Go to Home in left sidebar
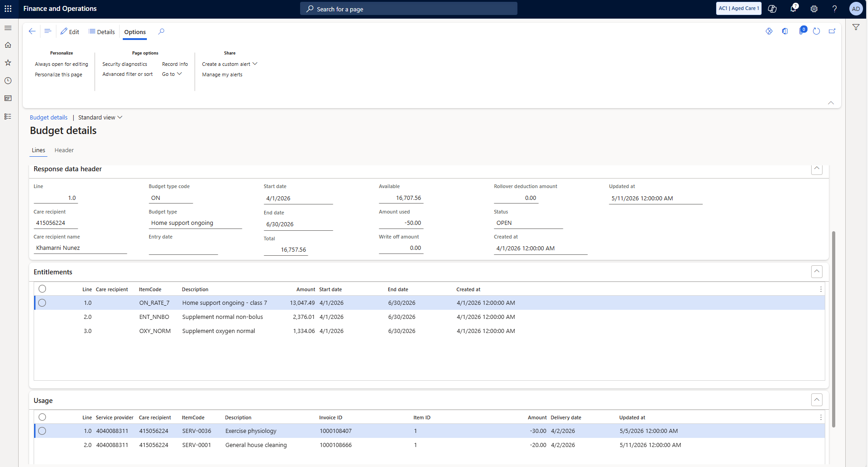 8,45
